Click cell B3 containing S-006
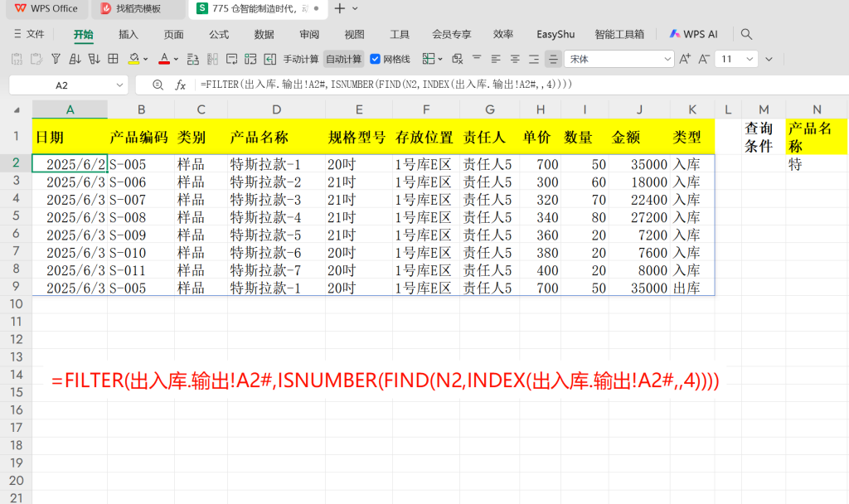The width and height of the screenshot is (849, 504). point(141,182)
